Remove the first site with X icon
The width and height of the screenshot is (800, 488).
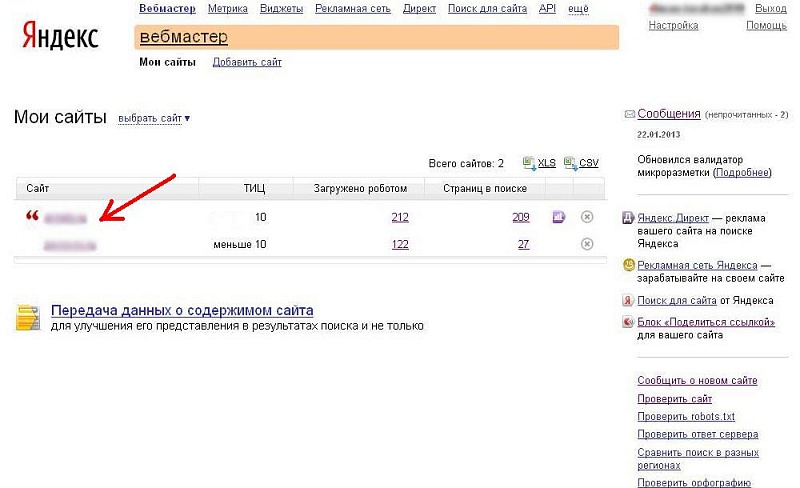pyautogui.click(x=587, y=217)
